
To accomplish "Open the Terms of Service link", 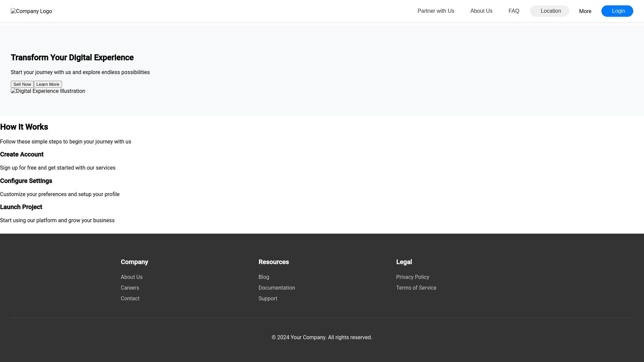I will coord(416,288).
